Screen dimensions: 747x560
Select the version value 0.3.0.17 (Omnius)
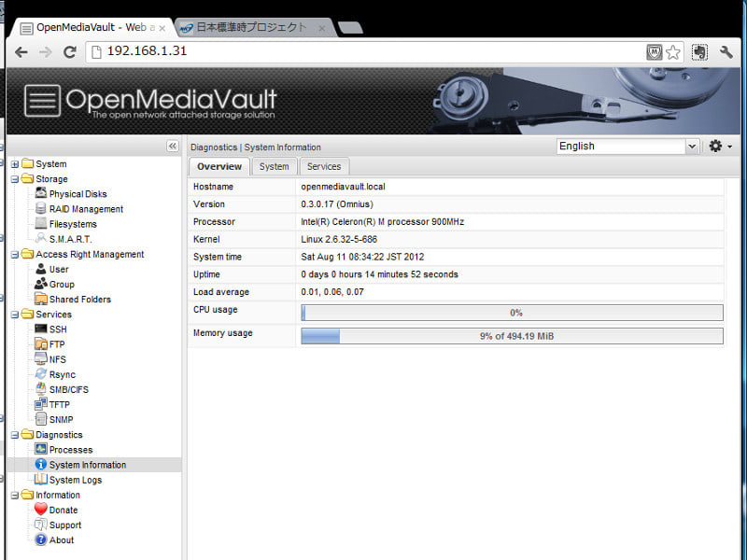tap(337, 204)
